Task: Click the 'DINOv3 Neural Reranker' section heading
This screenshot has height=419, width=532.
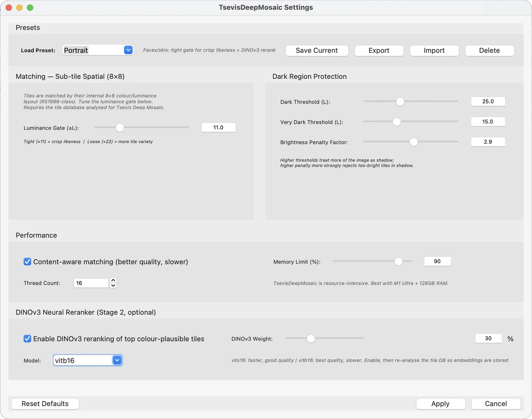Action: pos(86,312)
